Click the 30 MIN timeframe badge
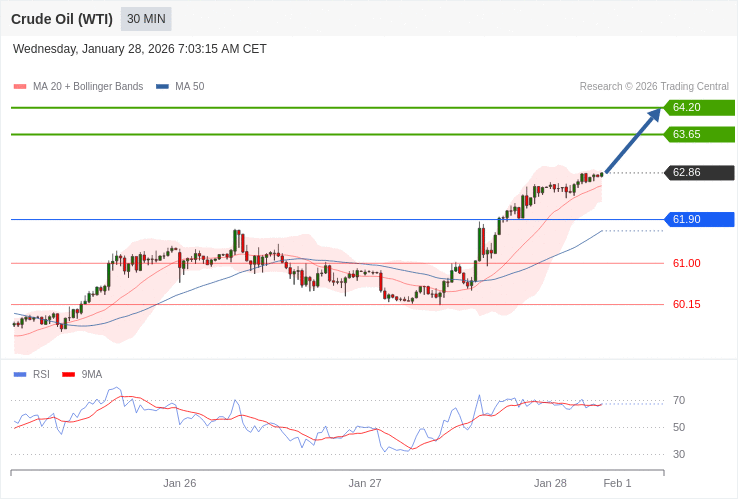This screenshot has height=500, width=738. (146, 19)
